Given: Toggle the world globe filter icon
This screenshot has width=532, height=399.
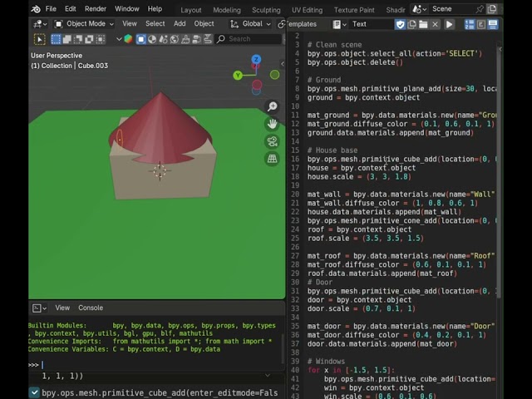Looking at the screenshot, I should point(175,39).
